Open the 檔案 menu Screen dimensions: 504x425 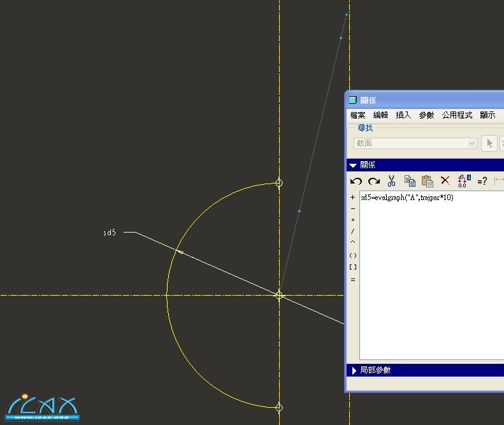pyautogui.click(x=357, y=115)
